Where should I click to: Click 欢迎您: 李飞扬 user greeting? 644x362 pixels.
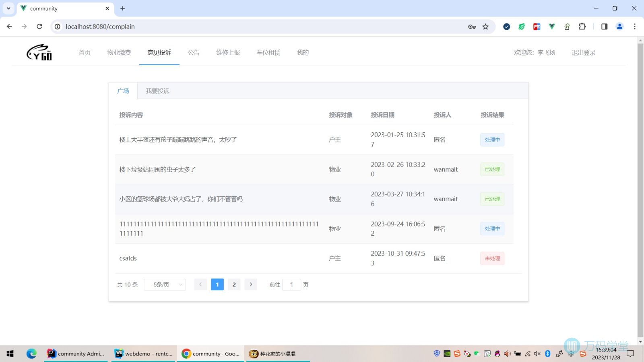point(535,52)
